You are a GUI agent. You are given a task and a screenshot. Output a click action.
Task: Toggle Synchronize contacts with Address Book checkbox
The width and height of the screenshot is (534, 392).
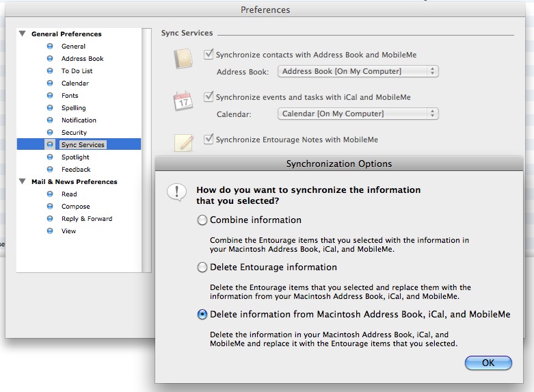[209, 54]
